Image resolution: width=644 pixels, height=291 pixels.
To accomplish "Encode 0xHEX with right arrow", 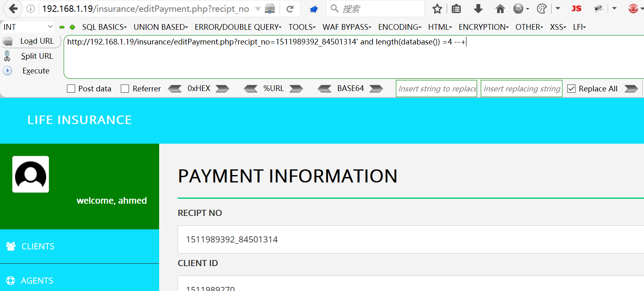I will 222,89.
